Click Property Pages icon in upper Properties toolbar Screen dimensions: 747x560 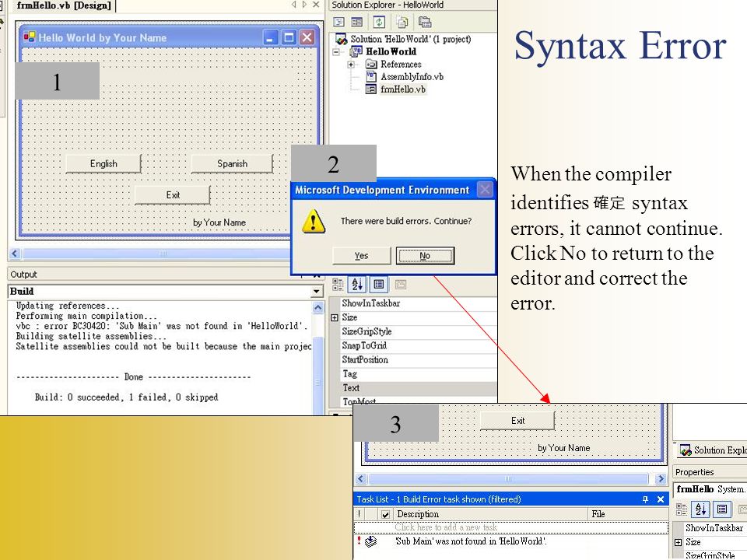(x=401, y=285)
